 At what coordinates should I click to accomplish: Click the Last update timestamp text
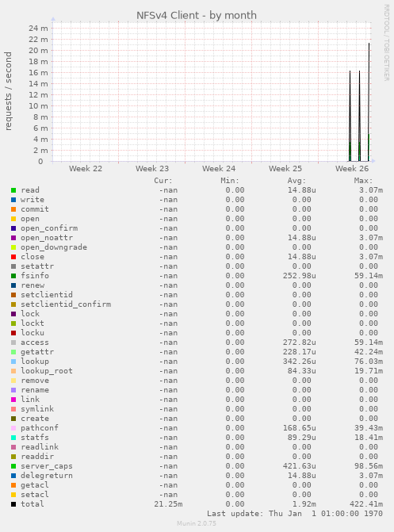tap(295, 514)
